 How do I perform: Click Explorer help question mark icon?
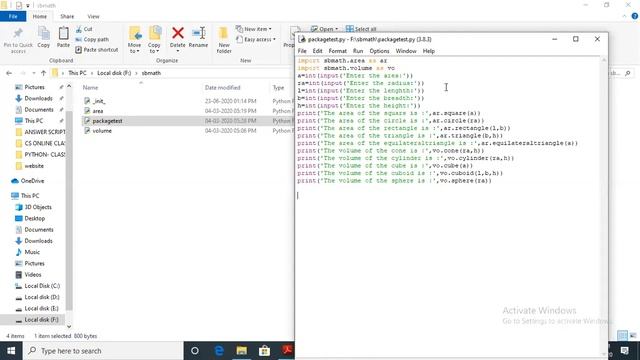tap(635, 16)
